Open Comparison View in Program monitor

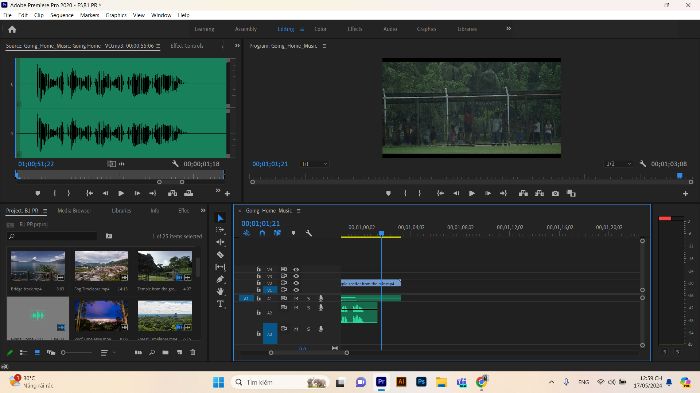pyautogui.click(x=571, y=193)
